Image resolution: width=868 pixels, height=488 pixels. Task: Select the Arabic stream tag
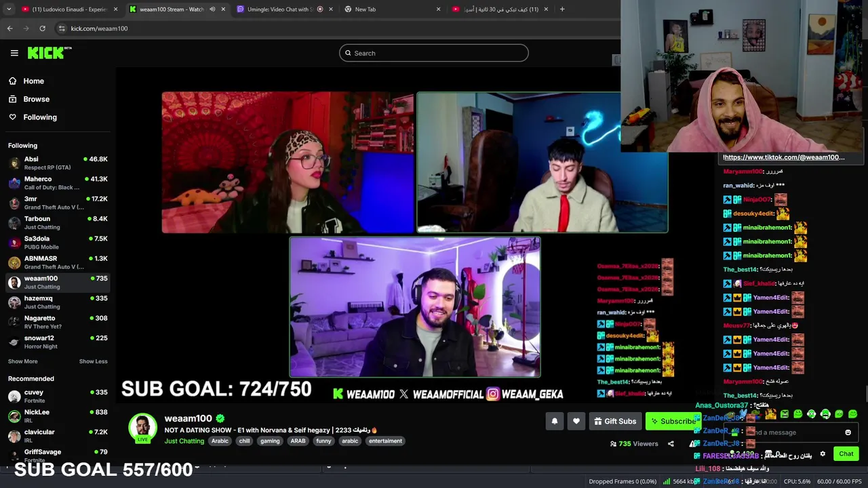pos(220,441)
